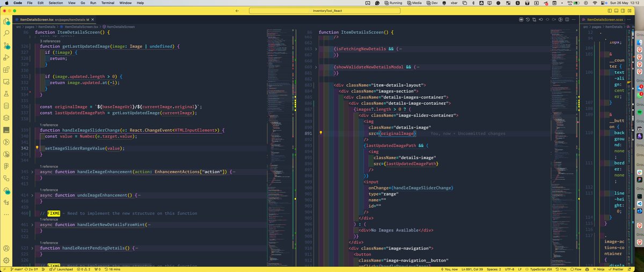
Task: Expand folded handleResetPendingDetails function at line 523
Action: (32, 248)
